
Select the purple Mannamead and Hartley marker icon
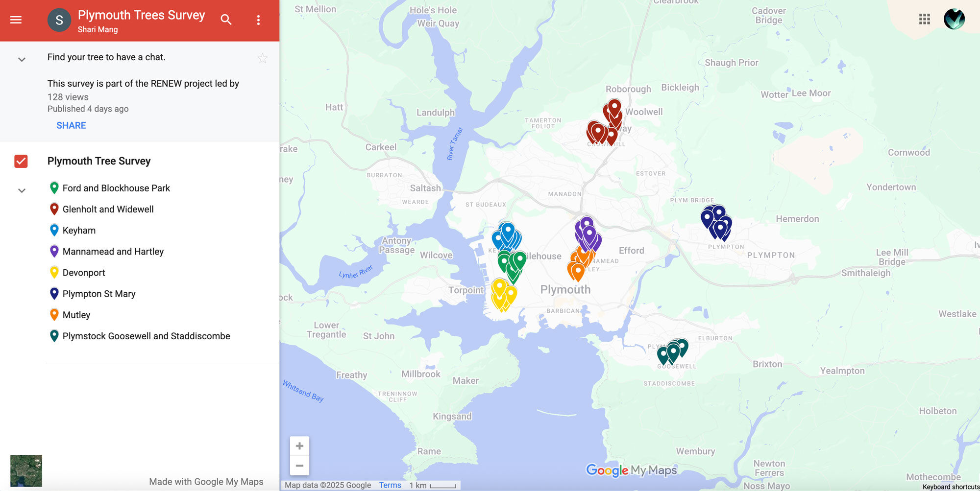pyautogui.click(x=54, y=251)
